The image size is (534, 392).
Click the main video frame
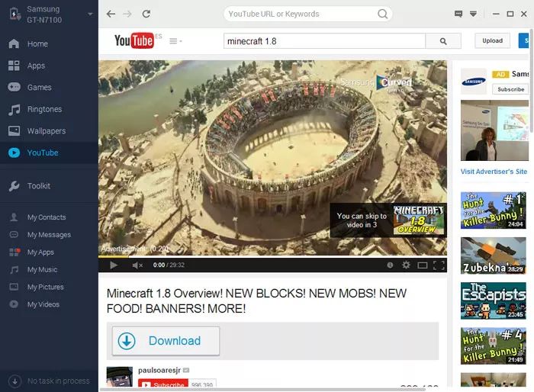273,158
